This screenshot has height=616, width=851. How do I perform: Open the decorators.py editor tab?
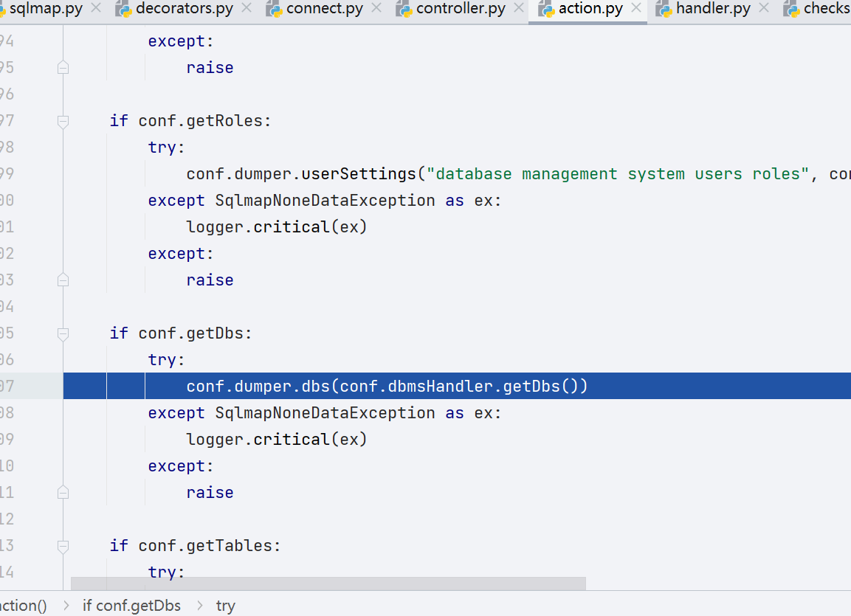pyautogui.click(x=185, y=9)
